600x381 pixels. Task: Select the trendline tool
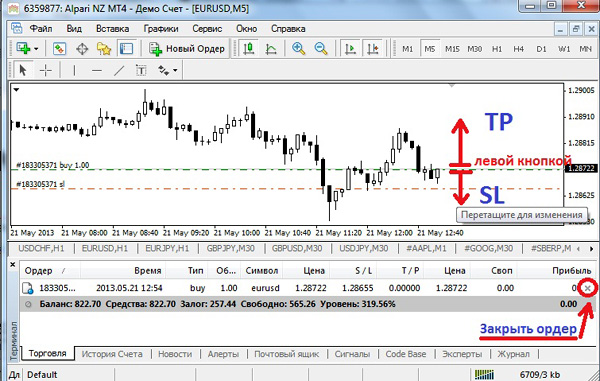click(119, 70)
